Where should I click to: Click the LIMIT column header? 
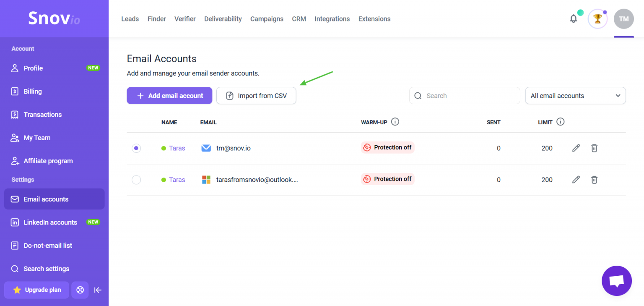[545, 122]
